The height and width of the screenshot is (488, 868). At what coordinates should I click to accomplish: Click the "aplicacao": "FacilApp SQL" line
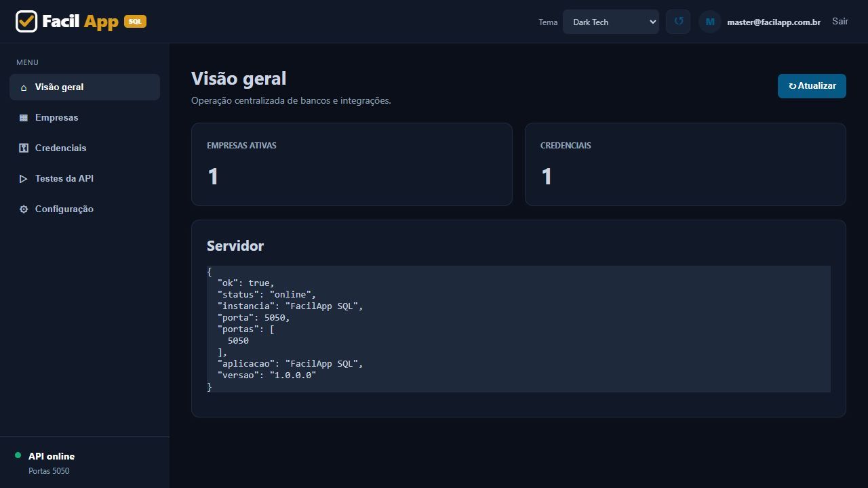(x=290, y=364)
